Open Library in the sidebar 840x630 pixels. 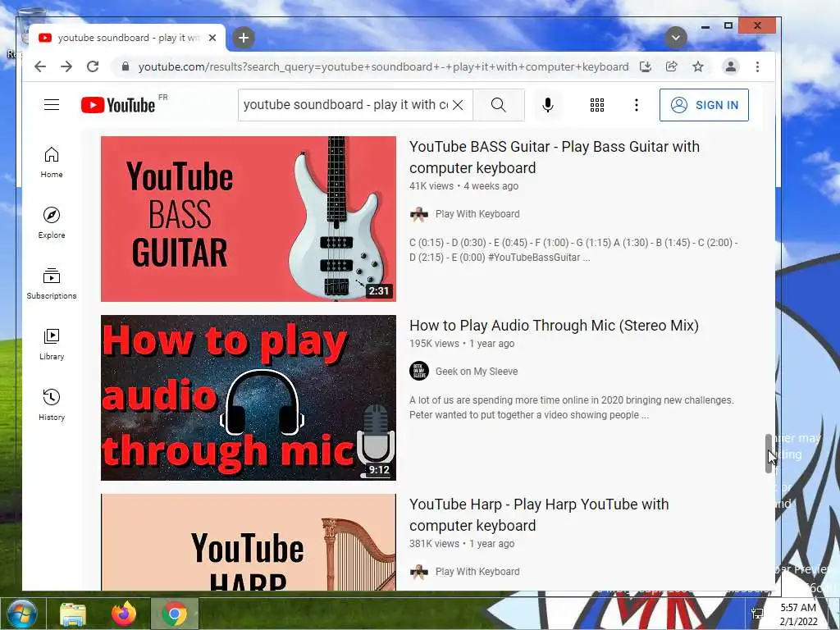coord(52,345)
